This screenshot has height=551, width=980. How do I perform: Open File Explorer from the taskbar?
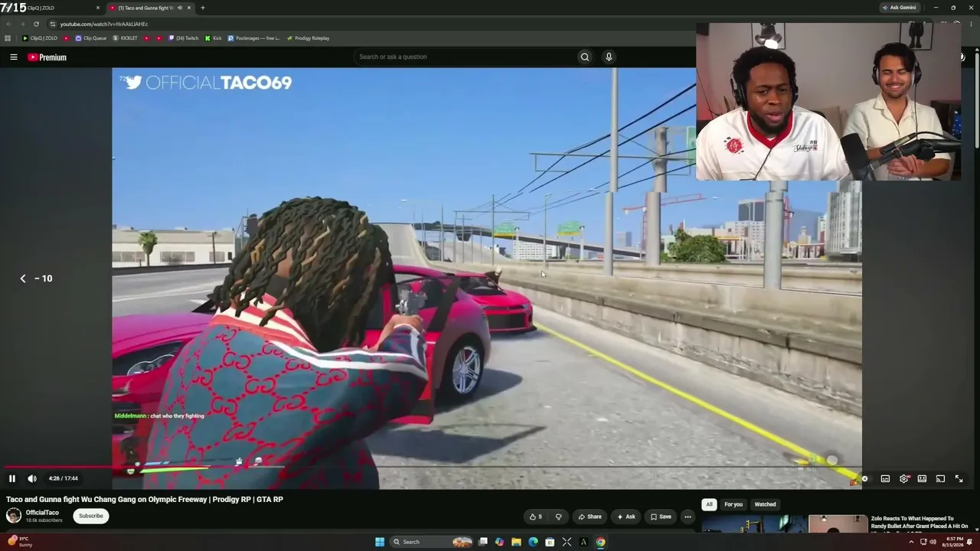point(516,542)
